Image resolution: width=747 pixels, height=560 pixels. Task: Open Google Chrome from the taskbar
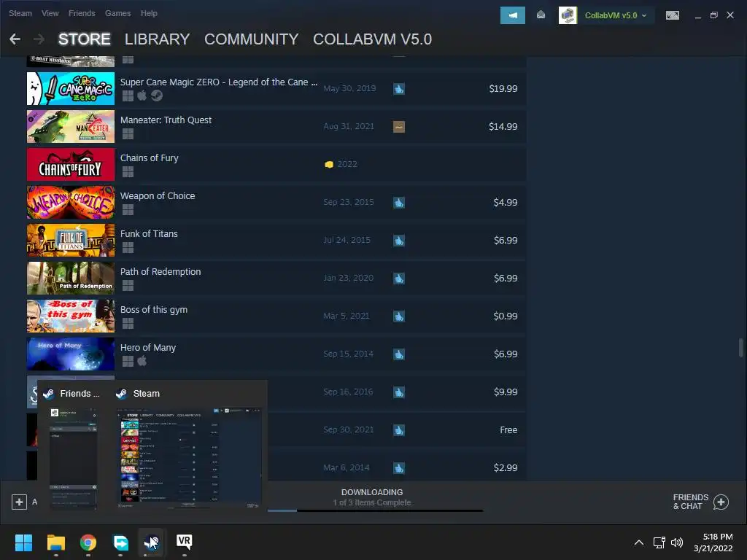[88, 542]
